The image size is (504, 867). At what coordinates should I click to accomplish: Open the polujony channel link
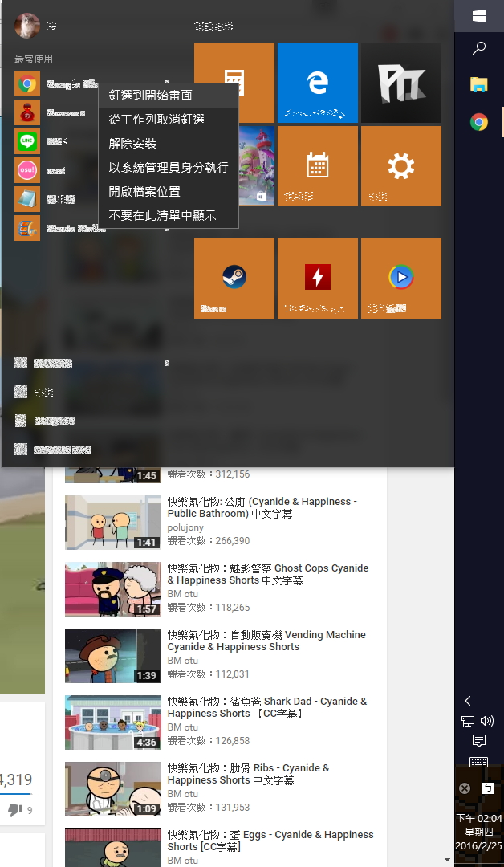coord(185,527)
